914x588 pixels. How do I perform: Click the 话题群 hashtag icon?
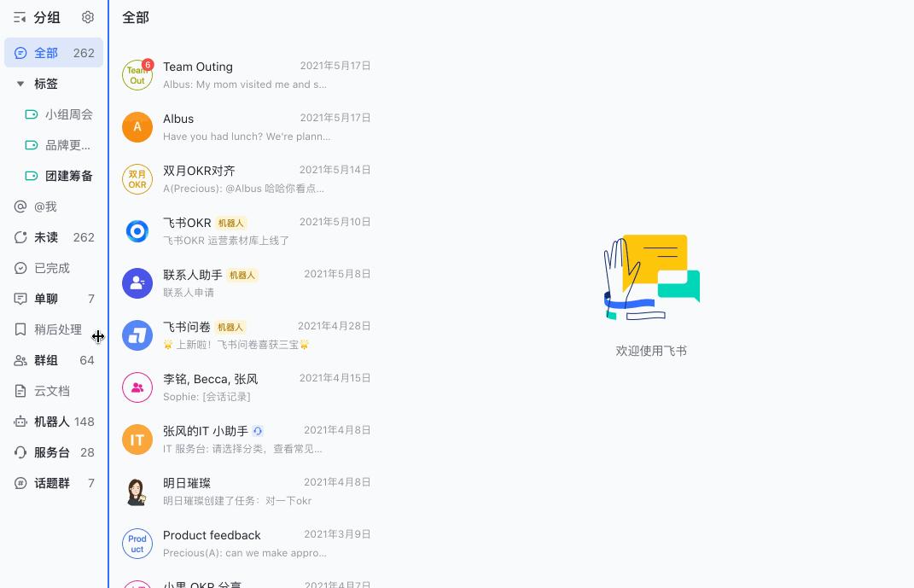[20, 483]
